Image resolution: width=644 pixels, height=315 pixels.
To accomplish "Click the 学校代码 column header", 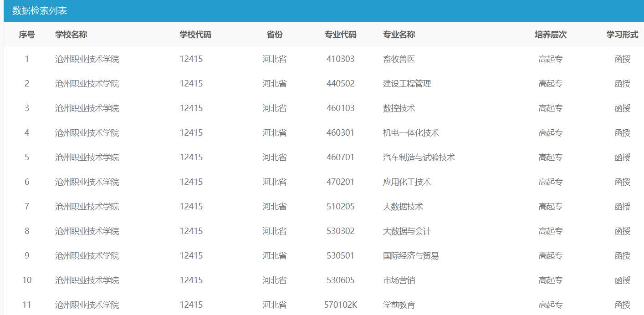I will (195, 35).
